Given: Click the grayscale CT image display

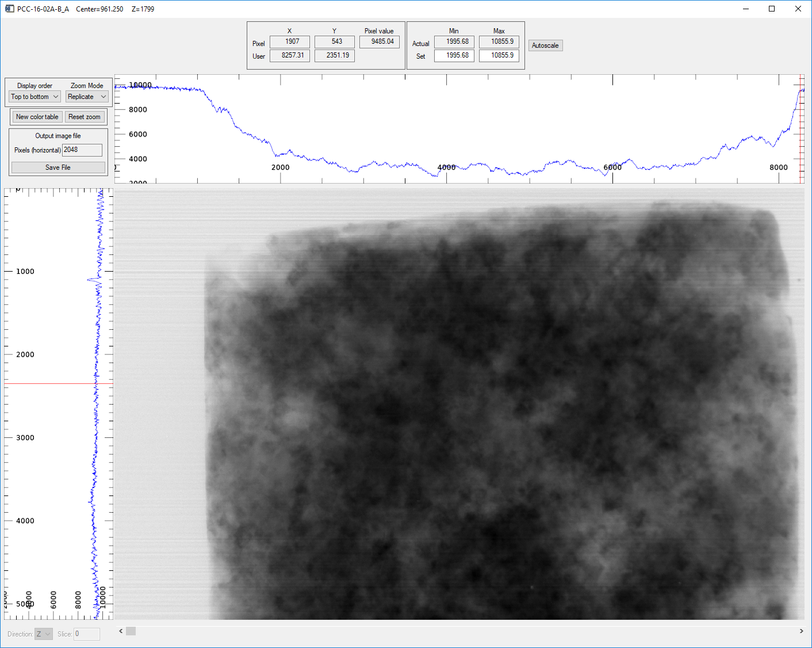Looking at the screenshot, I should pyautogui.click(x=459, y=404).
